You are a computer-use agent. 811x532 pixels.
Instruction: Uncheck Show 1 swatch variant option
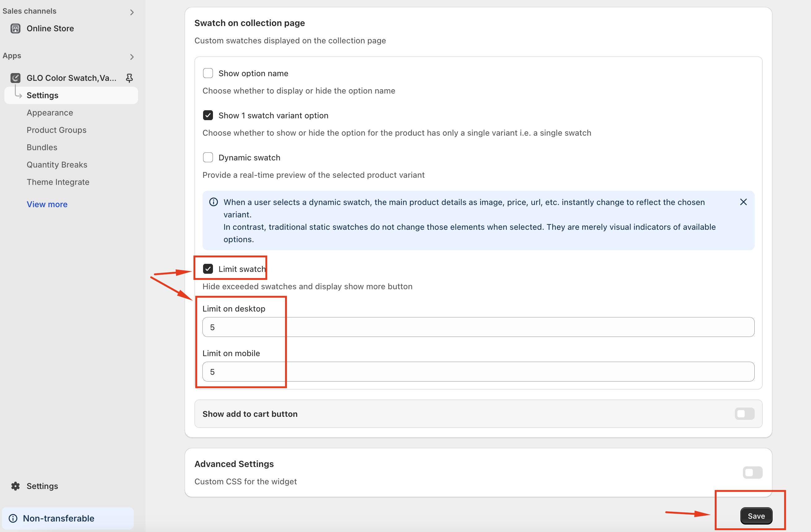(208, 115)
